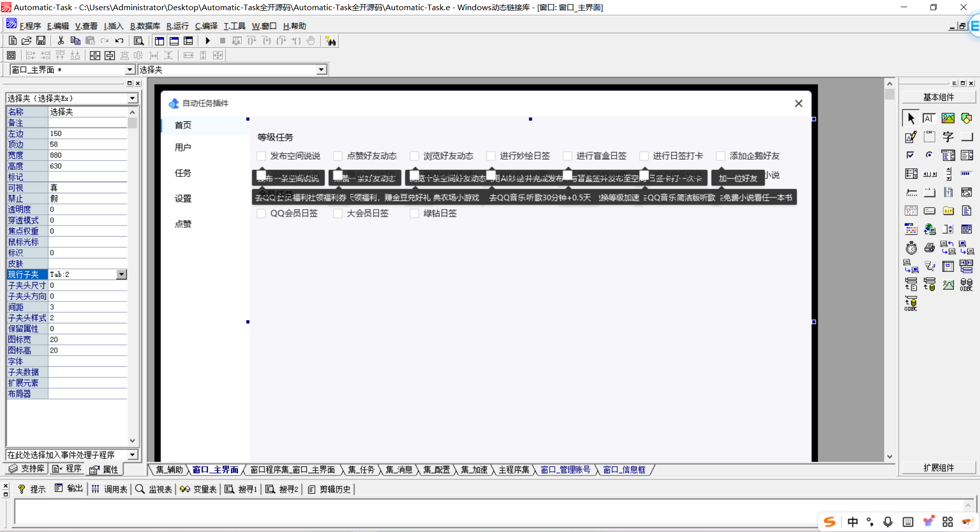980x532 pixels.
Task: Open the C.编译 menu
Action: click(x=206, y=26)
